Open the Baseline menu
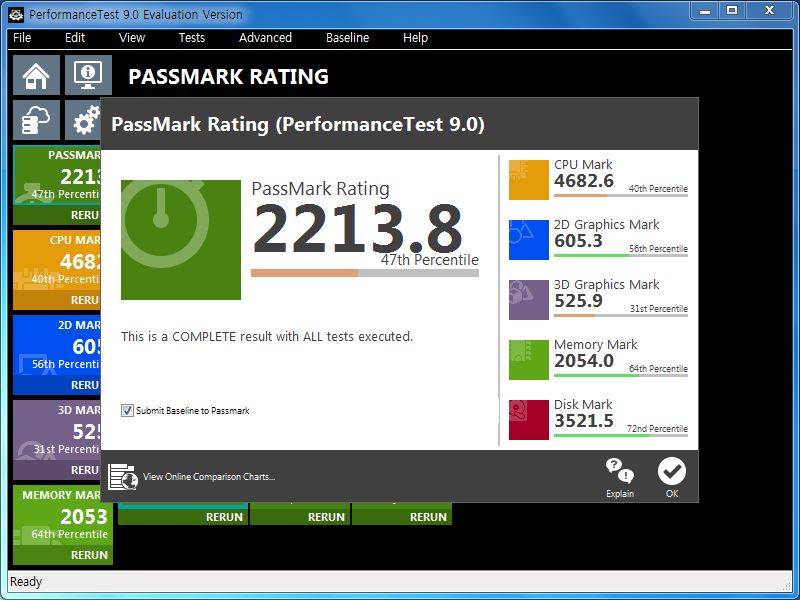 click(347, 38)
